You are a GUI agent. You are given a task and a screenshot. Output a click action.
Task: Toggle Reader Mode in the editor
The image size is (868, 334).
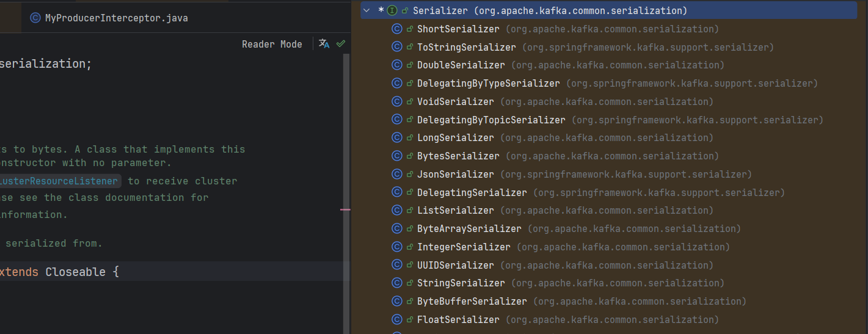point(272,44)
